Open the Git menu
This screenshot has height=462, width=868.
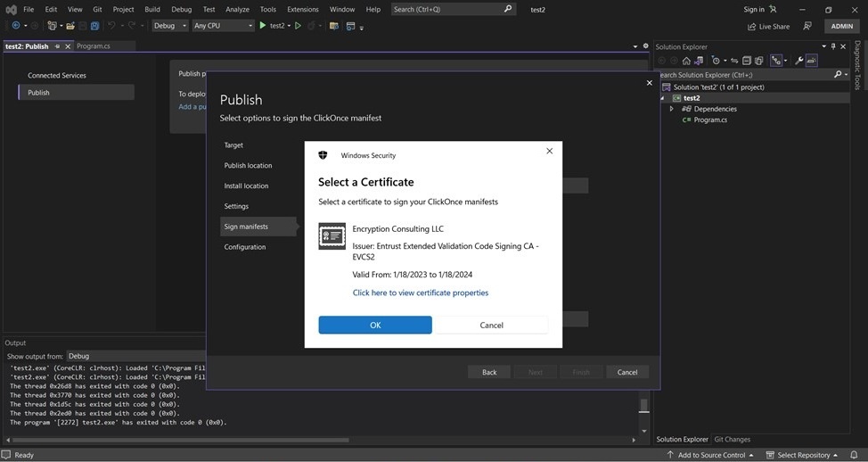(97, 10)
